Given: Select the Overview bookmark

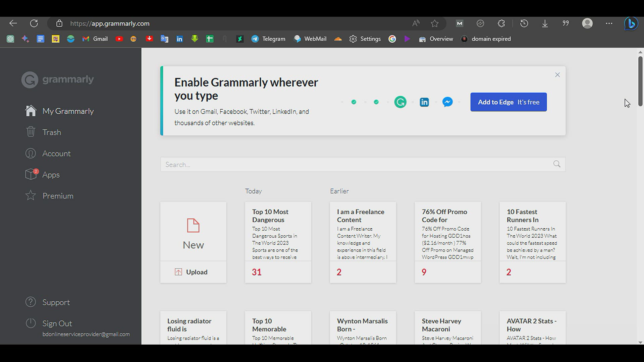Looking at the screenshot, I should (x=436, y=39).
